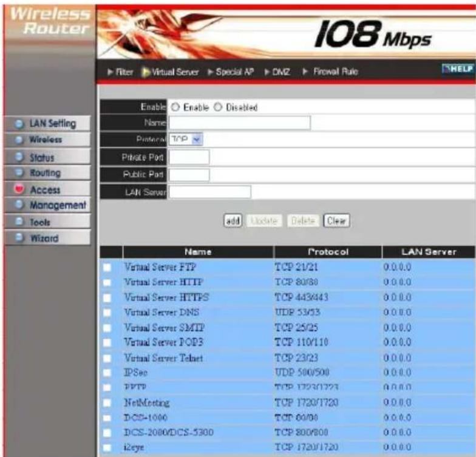Open the Special AP tab
The width and height of the screenshot is (476, 457).
point(234,72)
